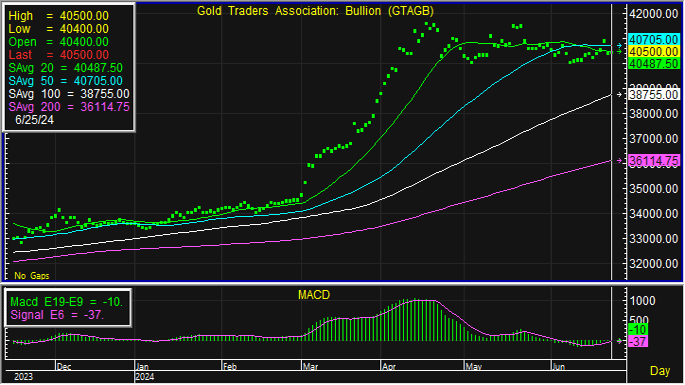This screenshot has height=385, width=685.
Task: Click the white 38755.00 price tag
Action: [654, 95]
